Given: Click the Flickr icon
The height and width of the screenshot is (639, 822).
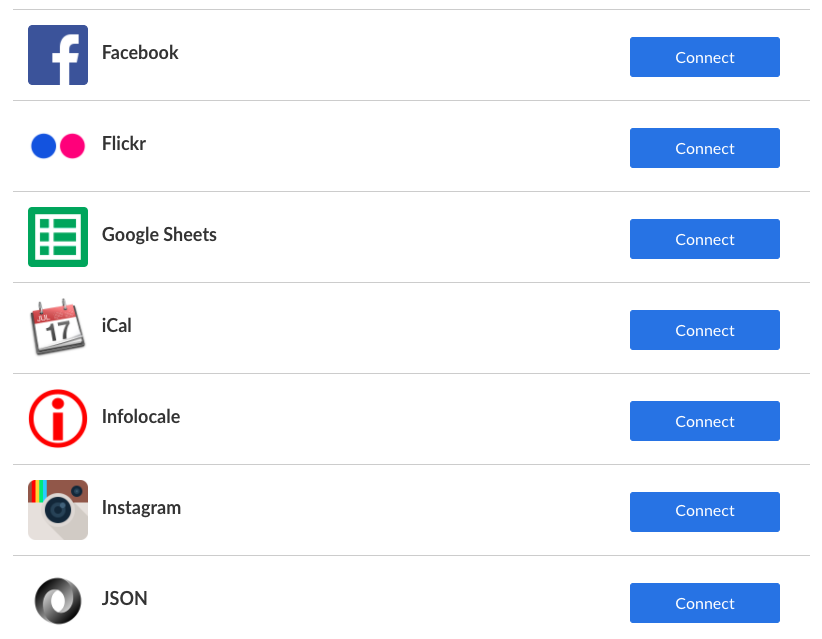Looking at the screenshot, I should click(57, 146).
